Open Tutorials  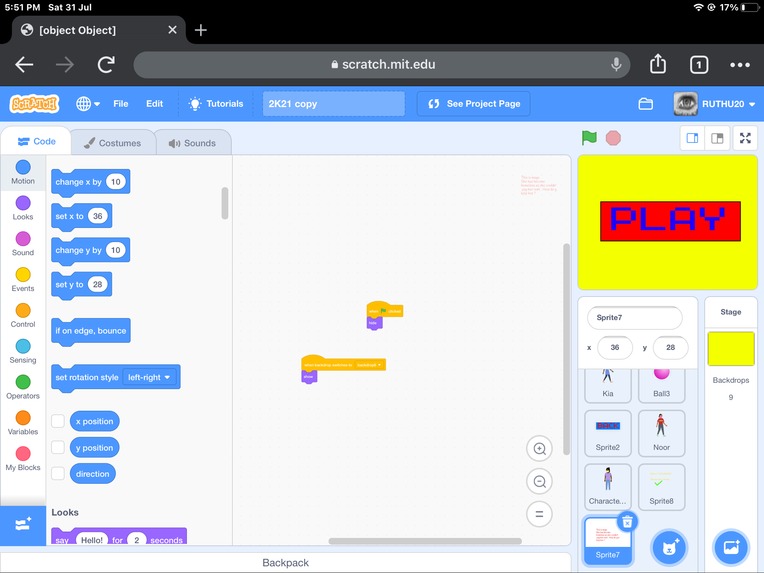pos(215,104)
